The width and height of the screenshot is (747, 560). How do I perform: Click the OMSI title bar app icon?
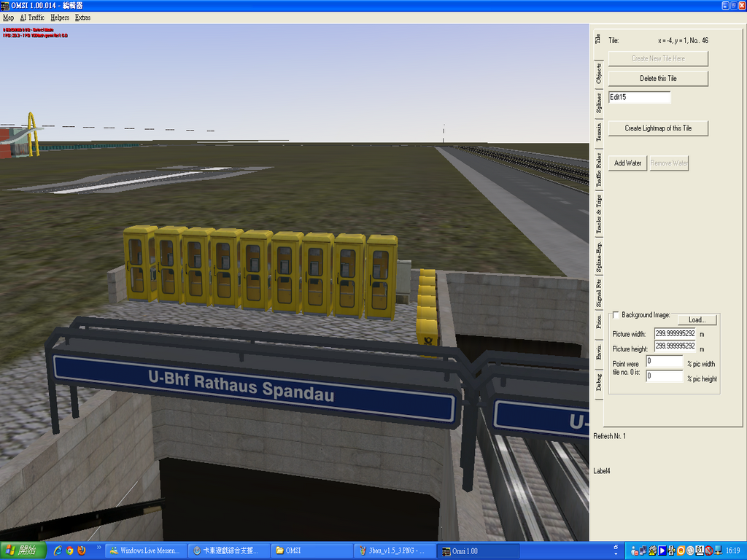[5, 5]
